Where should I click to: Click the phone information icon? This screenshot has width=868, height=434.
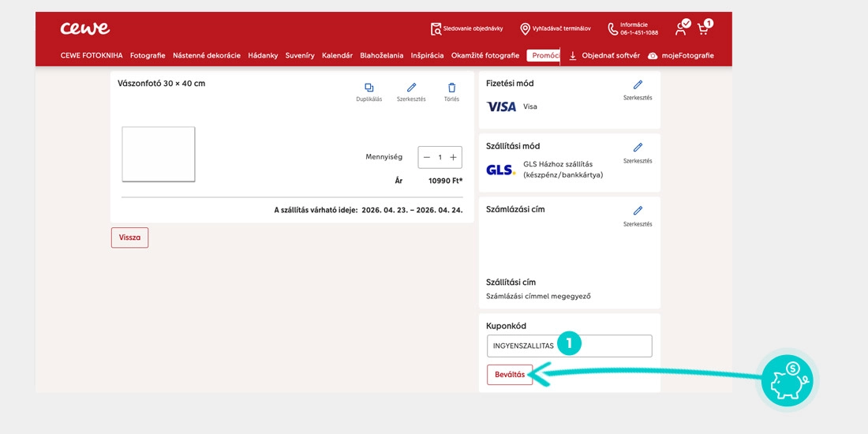click(x=612, y=28)
